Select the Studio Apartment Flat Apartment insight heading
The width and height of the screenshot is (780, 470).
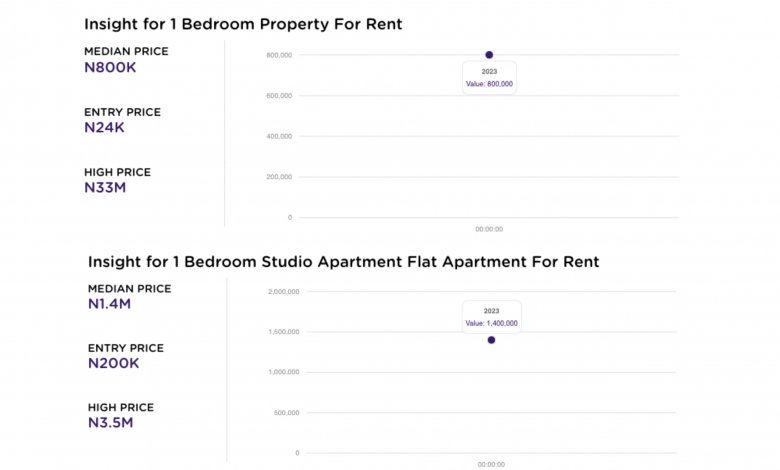(x=343, y=262)
